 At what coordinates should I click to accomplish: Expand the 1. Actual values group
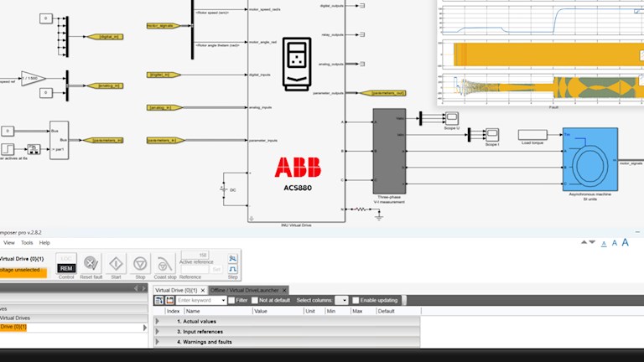pos(158,321)
